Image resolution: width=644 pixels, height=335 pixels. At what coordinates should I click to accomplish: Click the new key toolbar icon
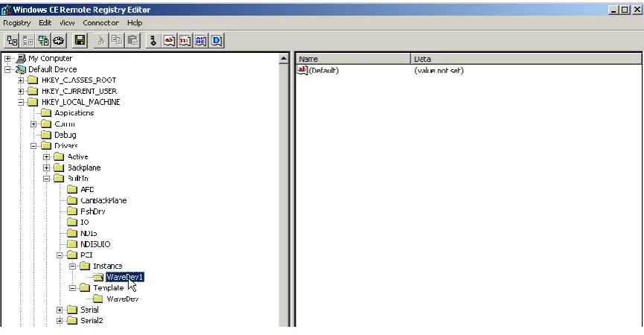pyautogui.click(x=153, y=40)
